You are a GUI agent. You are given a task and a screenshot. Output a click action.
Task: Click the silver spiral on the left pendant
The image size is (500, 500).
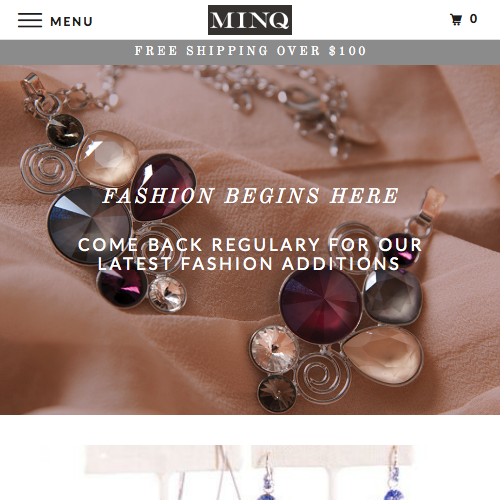[47, 168]
